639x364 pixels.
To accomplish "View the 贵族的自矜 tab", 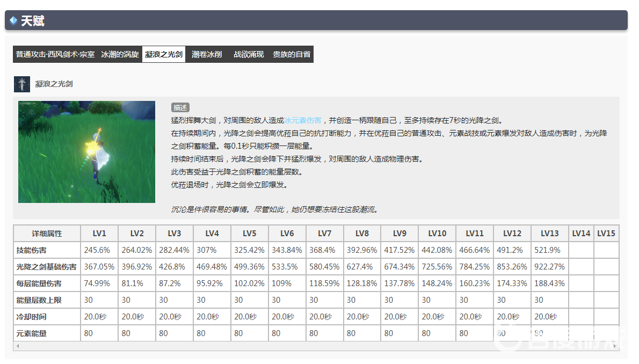I will click(292, 54).
